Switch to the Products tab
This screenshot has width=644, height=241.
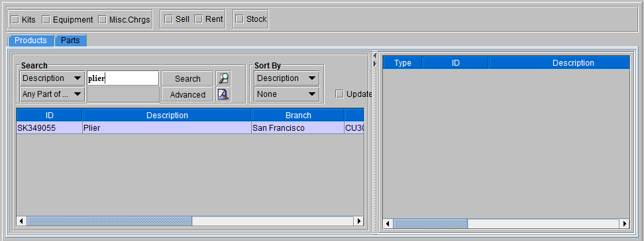(x=30, y=40)
